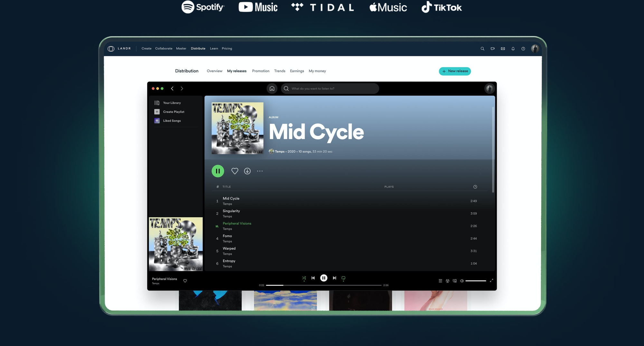
Task: Pause the album with the green button
Action: [218, 171]
